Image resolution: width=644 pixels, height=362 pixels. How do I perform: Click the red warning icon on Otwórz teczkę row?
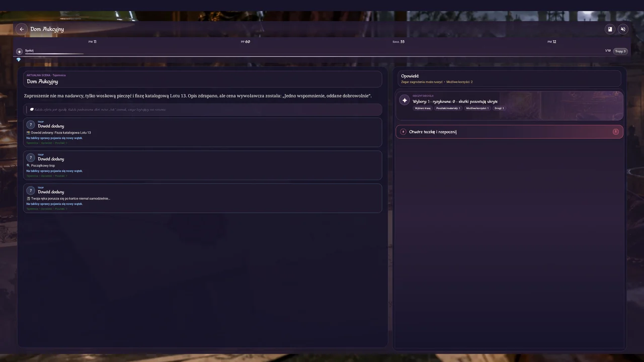coord(615,132)
